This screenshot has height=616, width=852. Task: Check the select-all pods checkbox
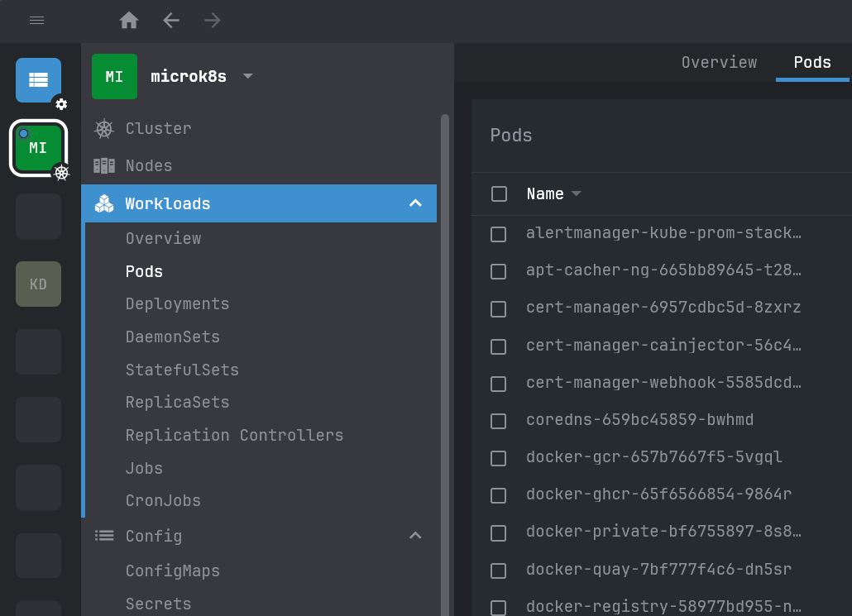pos(499,194)
